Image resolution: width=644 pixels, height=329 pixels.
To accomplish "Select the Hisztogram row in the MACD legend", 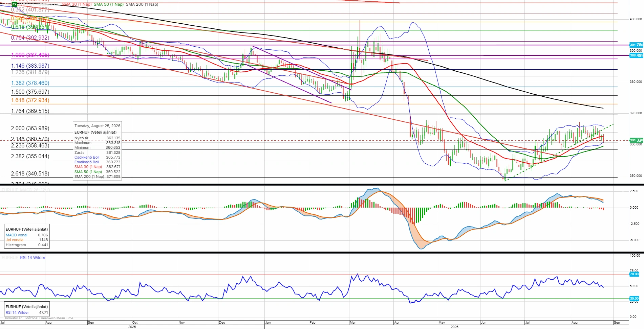I will tap(27, 245).
